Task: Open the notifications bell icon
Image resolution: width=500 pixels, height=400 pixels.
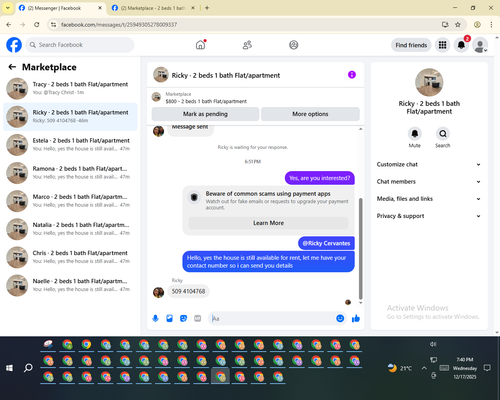Action: click(x=461, y=45)
